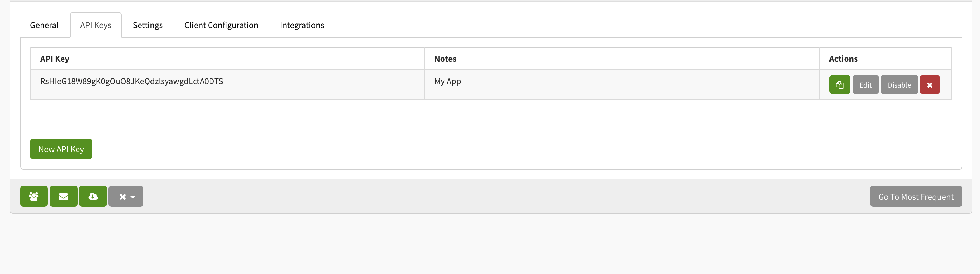View the Settings tab

pyautogui.click(x=148, y=25)
